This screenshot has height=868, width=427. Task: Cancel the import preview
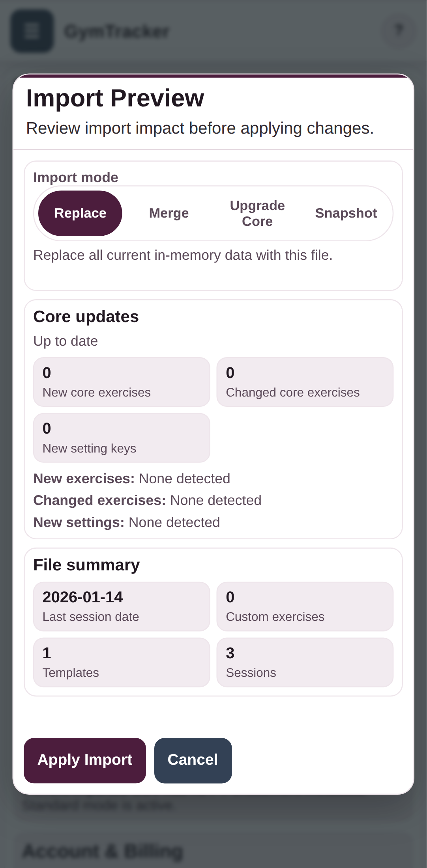tap(193, 760)
